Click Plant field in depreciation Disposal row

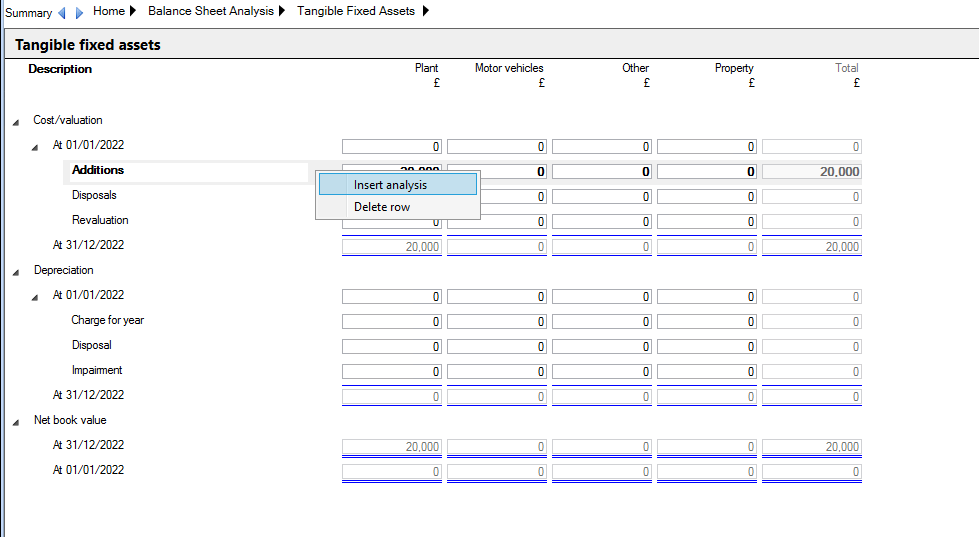392,347
